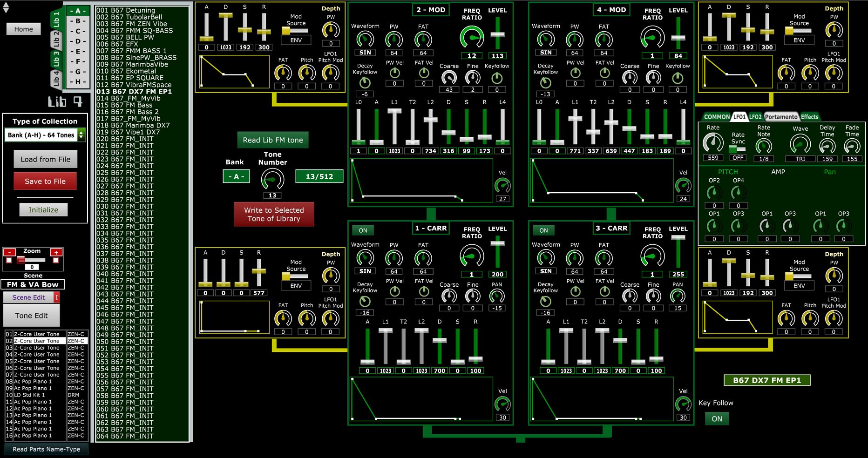Click the red Save to File button
Screen dimensions: 868x458
[x=45, y=181]
